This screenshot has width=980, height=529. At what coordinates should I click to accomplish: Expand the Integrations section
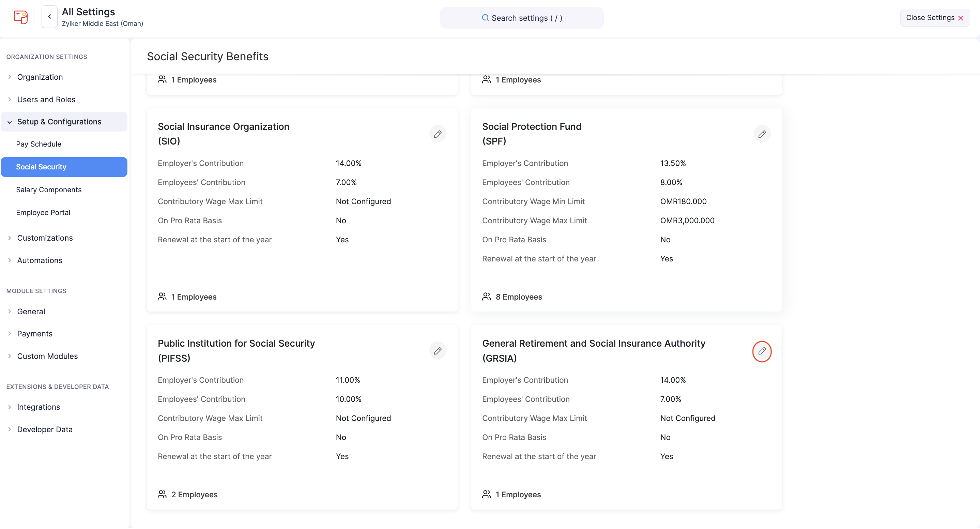click(x=39, y=407)
